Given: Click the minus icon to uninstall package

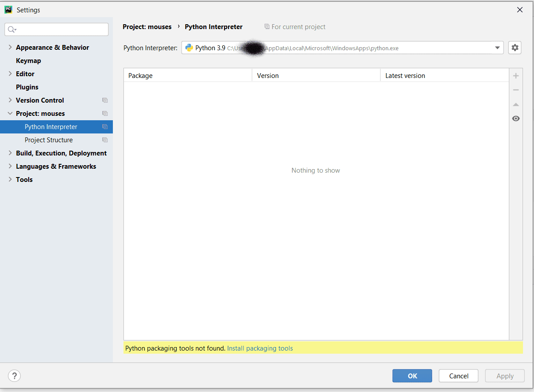Looking at the screenshot, I should [x=516, y=90].
